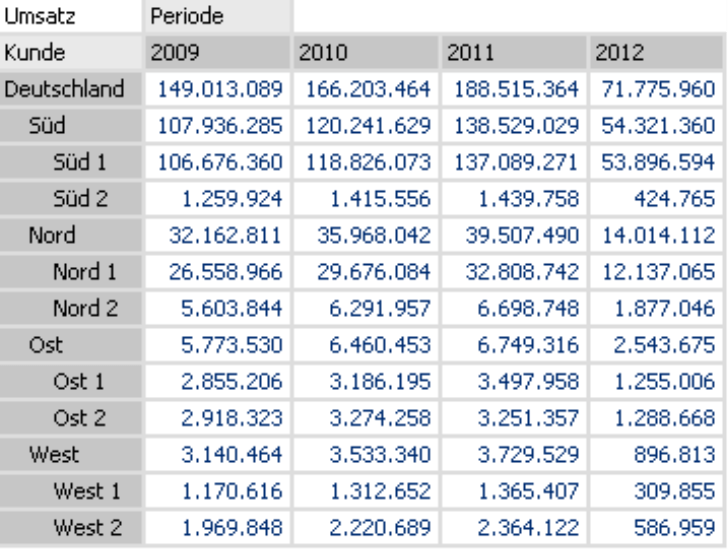Select West 2012 value 896.813
This screenshot has width=728, height=549.
point(656,455)
